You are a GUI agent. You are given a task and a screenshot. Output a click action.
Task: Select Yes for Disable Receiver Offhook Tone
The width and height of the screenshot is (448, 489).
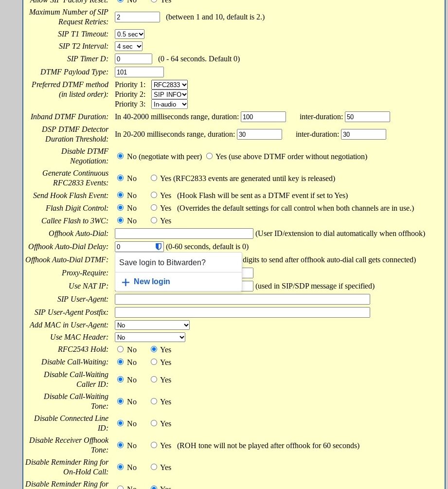(154, 445)
